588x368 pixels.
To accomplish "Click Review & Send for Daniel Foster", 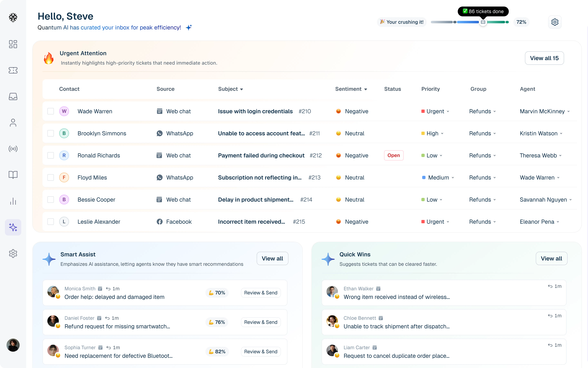I will (261, 322).
